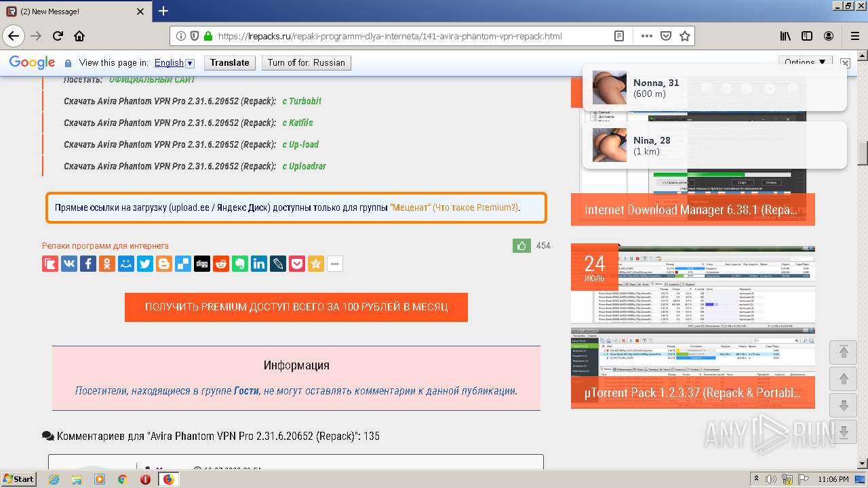Share the post to Evernote
Image resolution: width=868 pixels, height=488 pixels.
point(240,264)
